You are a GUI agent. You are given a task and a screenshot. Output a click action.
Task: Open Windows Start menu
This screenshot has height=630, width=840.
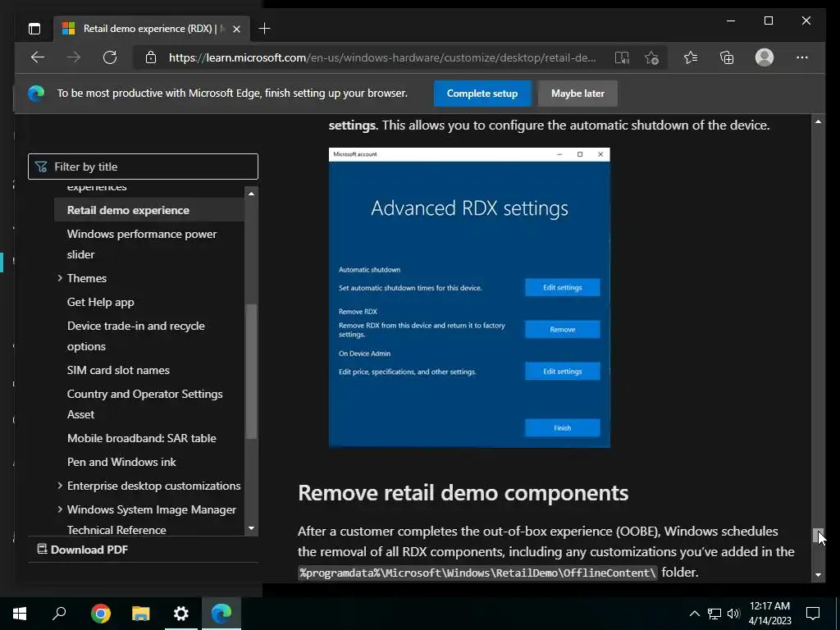point(20,614)
